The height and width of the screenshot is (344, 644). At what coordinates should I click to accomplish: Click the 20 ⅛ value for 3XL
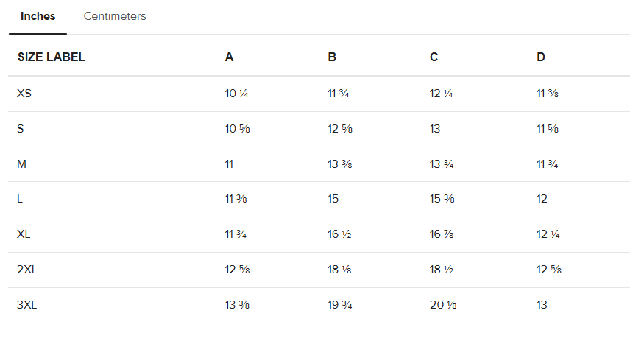(442, 304)
